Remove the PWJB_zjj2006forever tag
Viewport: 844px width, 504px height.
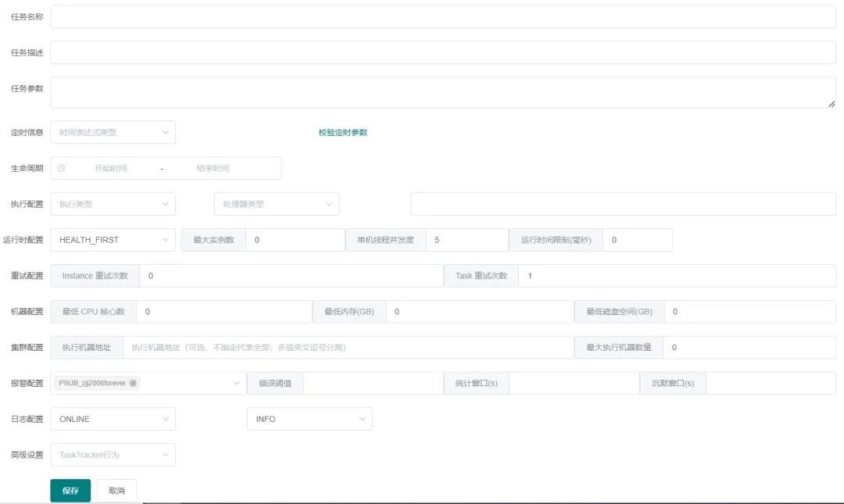[133, 383]
